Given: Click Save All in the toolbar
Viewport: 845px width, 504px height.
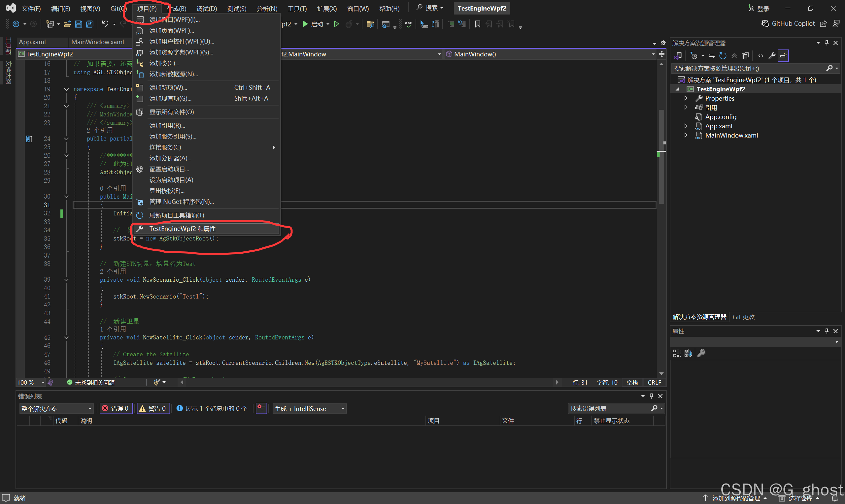Looking at the screenshot, I should pyautogui.click(x=90, y=24).
